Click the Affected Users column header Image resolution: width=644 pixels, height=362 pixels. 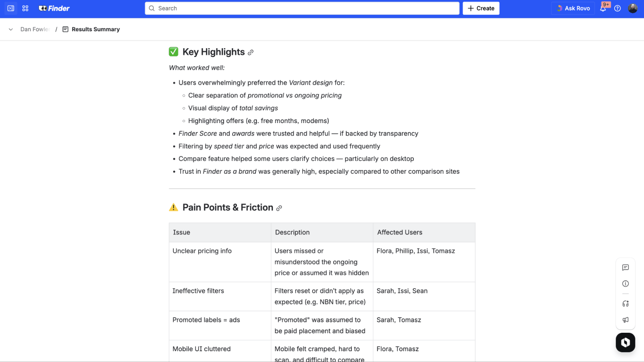pyautogui.click(x=424, y=232)
